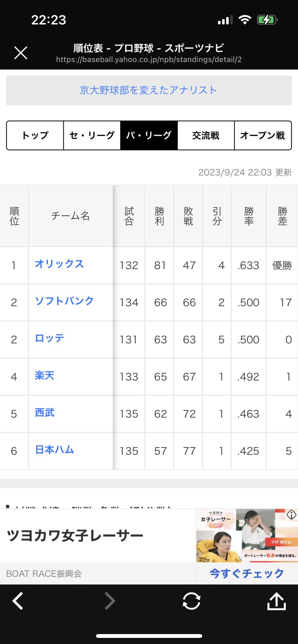Image resolution: width=298 pixels, height=644 pixels.
Task: Open the オリックス team link
Action: click(x=60, y=264)
